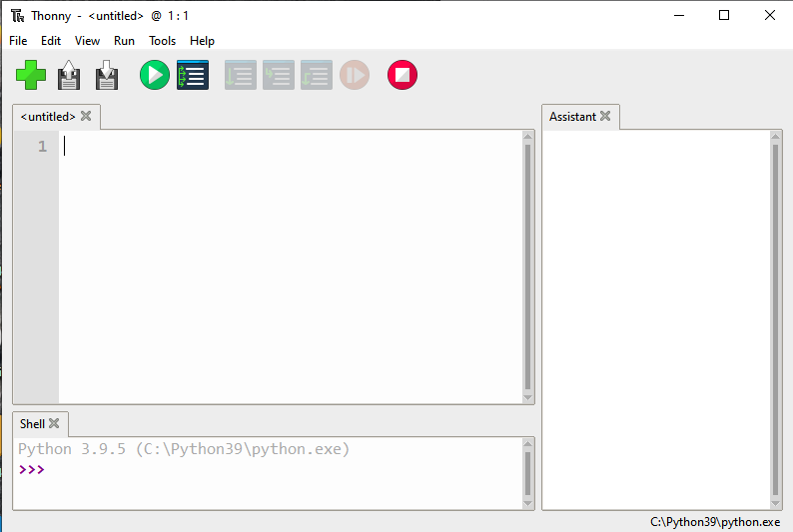
Task: Click the Shell scrollbar down arrow
Action: pyautogui.click(x=527, y=504)
